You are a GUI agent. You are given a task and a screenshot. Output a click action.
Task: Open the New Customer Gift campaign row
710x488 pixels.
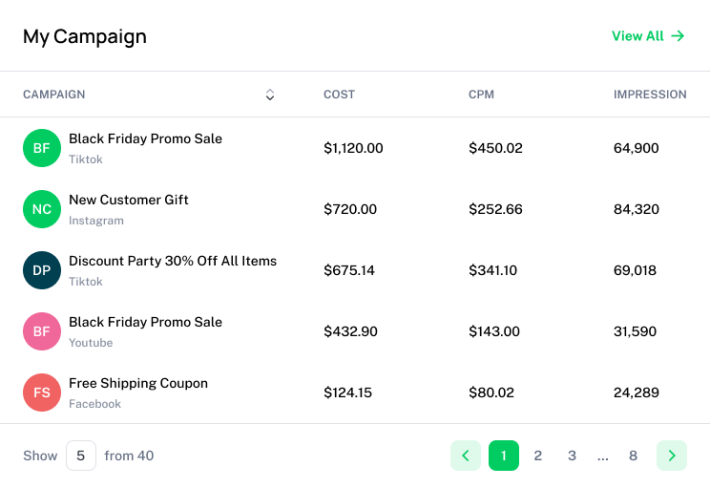click(128, 200)
